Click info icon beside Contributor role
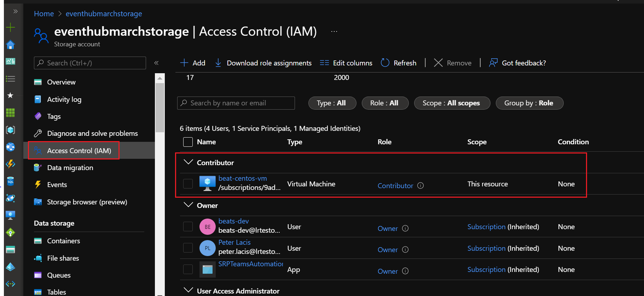 [420, 186]
